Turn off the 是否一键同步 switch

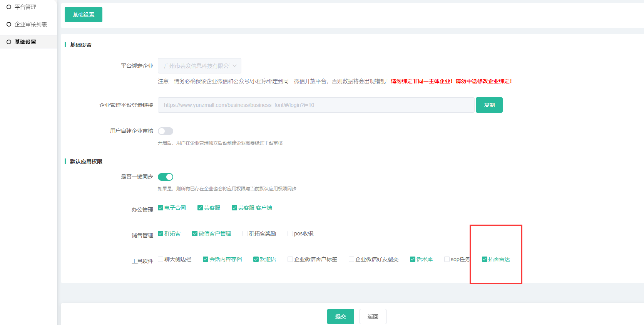(166, 177)
